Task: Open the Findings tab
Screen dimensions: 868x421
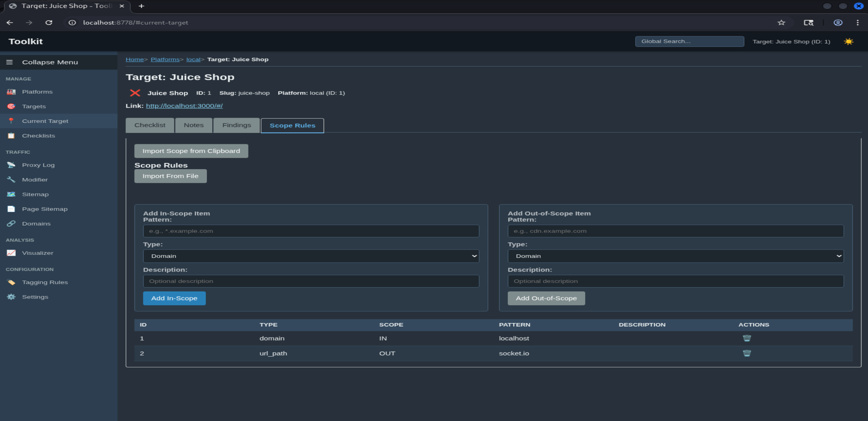Action: (x=236, y=125)
